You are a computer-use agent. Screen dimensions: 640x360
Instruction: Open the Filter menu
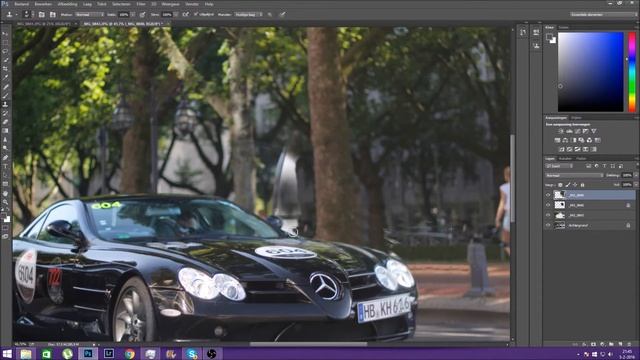(141, 4)
